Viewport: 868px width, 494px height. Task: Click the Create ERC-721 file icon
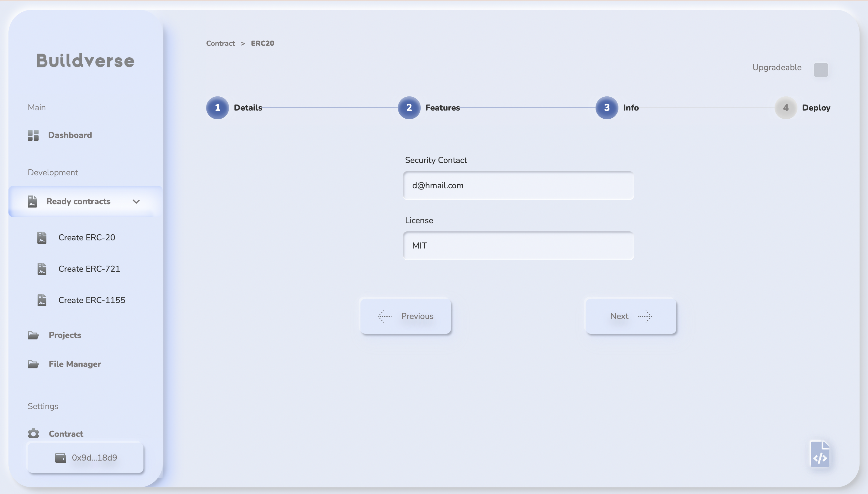[x=42, y=269]
